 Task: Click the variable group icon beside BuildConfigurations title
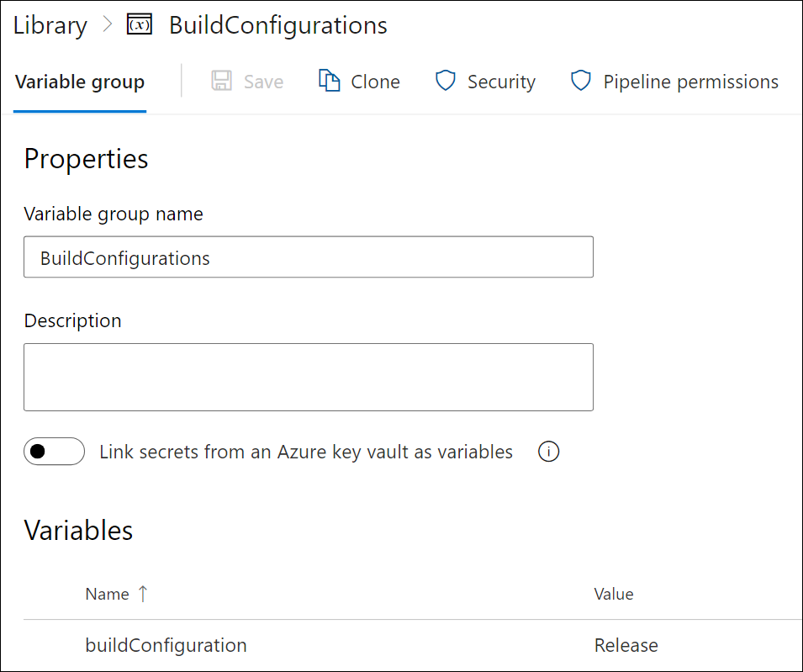[x=140, y=24]
